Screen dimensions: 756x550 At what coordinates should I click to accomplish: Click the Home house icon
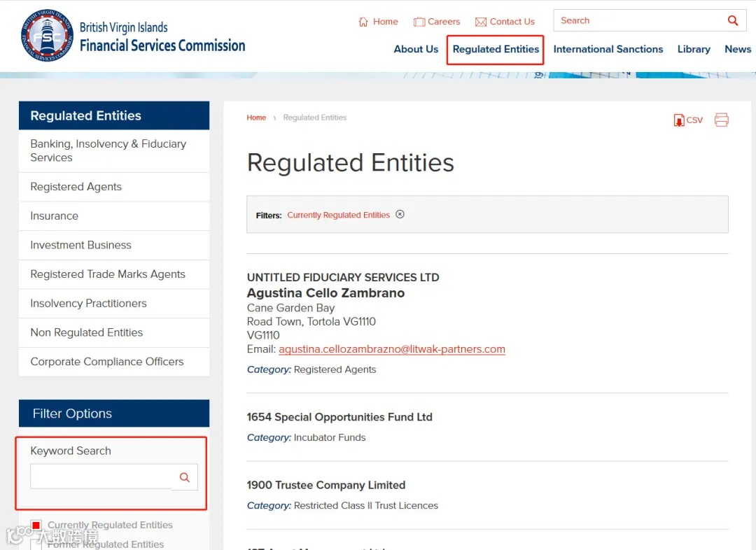pyautogui.click(x=363, y=22)
